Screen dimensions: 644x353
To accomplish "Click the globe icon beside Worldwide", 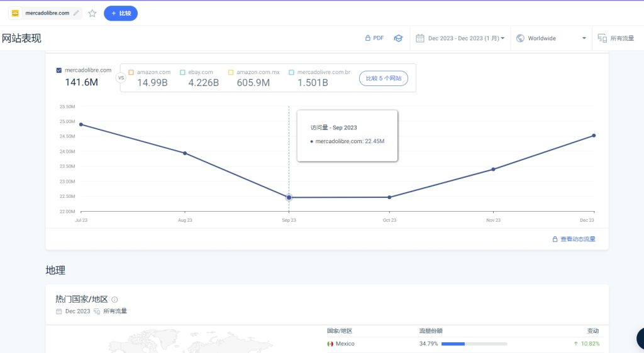I will tap(520, 38).
